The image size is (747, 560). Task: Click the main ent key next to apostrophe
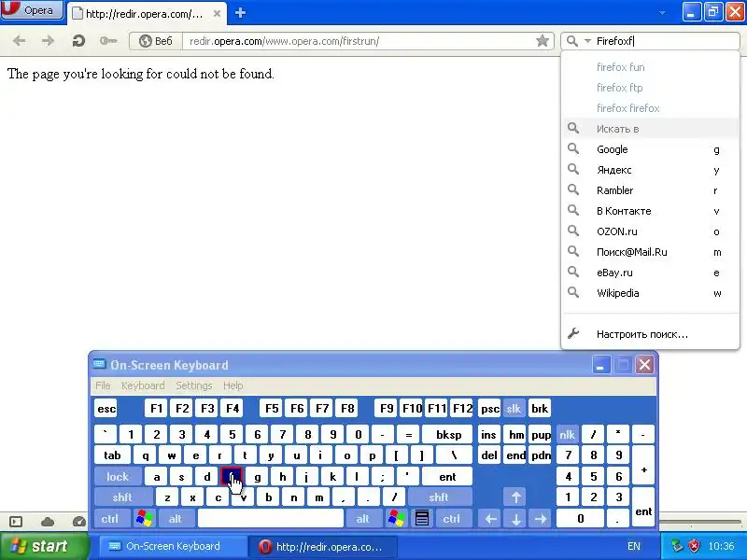coord(448,476)
